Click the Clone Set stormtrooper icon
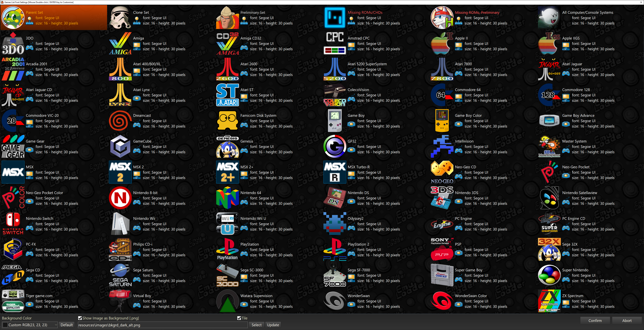644x330 pixels. (x=120, y=18)
